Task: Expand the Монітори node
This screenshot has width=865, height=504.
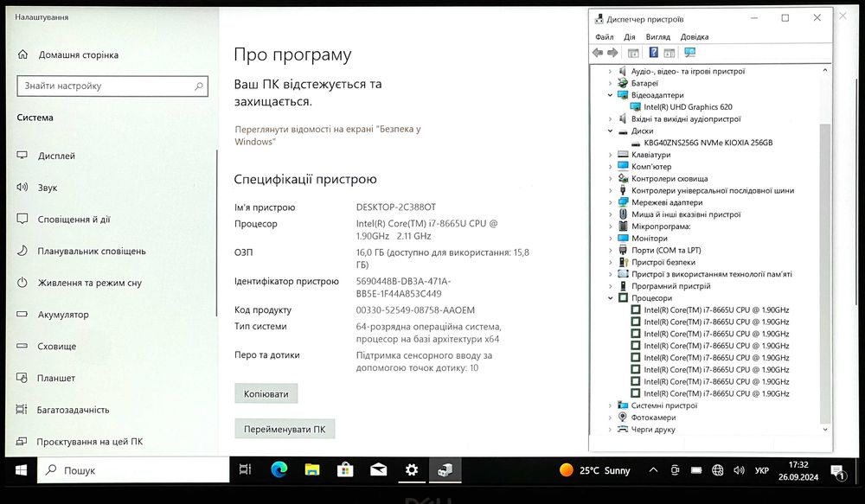Action: (610, 239)
